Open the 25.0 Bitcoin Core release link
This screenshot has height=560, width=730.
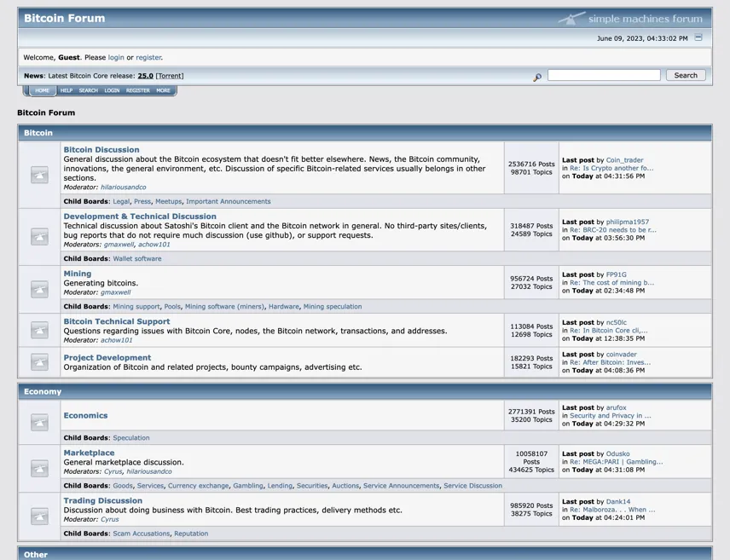point(145,75)
